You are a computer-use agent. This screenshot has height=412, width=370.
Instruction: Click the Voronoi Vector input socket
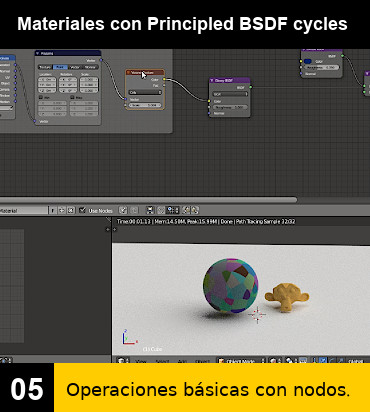[x=126, y=99]
